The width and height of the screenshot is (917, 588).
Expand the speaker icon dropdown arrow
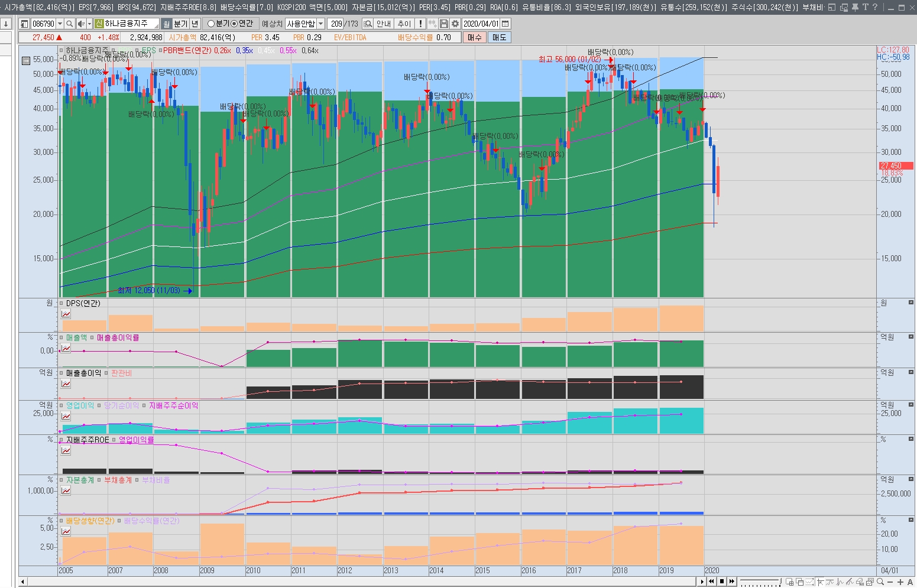[89, 24]
